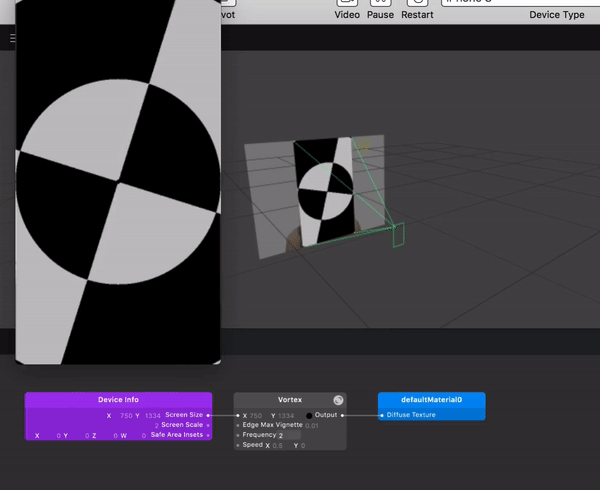Select the green camera object in viewport
Viewport: 600px width, 490px height.
pos(398,234)
